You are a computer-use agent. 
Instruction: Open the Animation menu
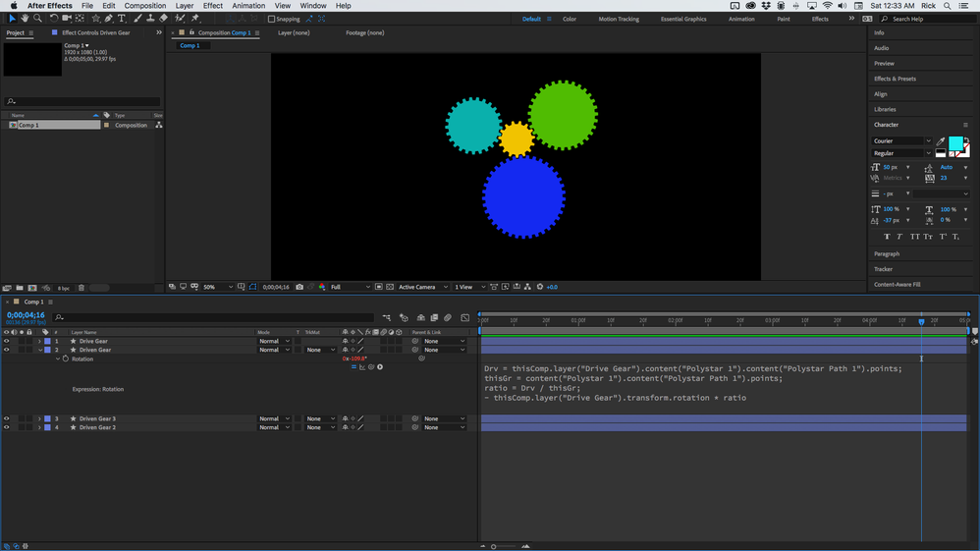coord(248,6)
